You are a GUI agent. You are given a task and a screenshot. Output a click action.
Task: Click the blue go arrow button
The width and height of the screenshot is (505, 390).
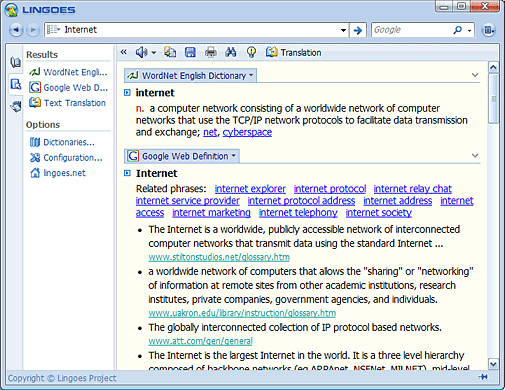pos(358,30)
